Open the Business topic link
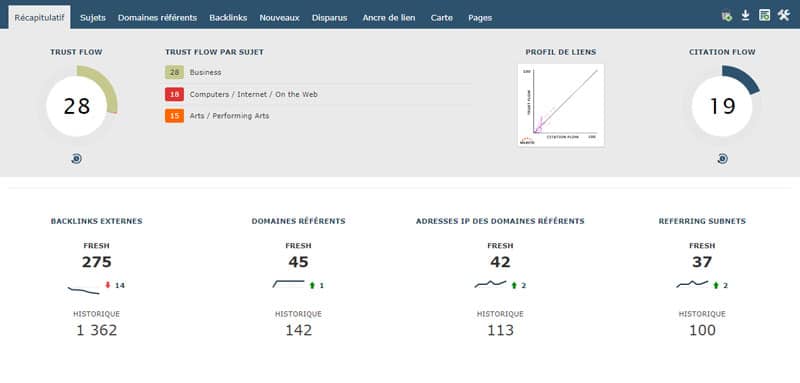This screenshot has height=383, width=800. coord(206,72)
